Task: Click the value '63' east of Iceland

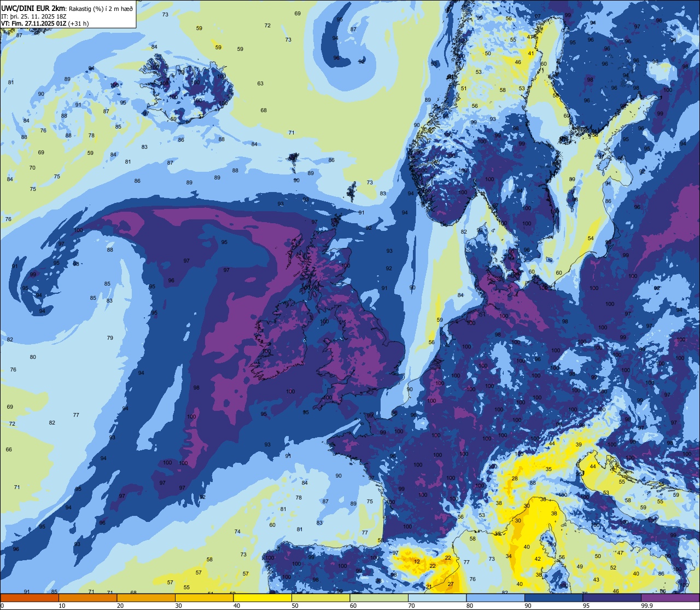Action: 260,84
